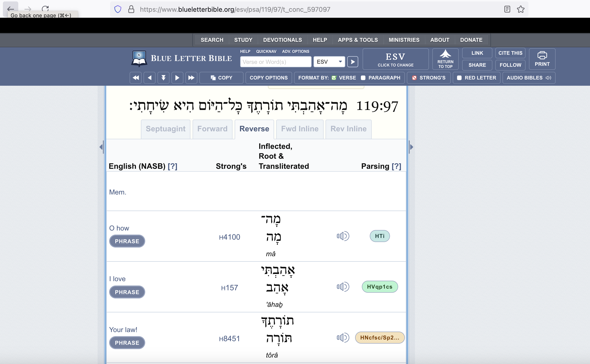Click the browser forward arrow

point(28,9)
